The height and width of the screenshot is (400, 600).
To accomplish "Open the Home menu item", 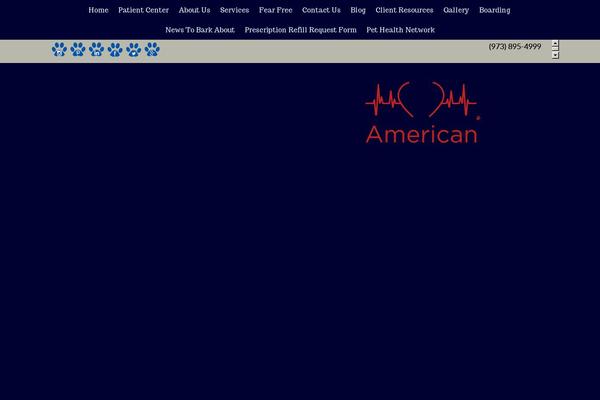I will (x=98, y=10).
